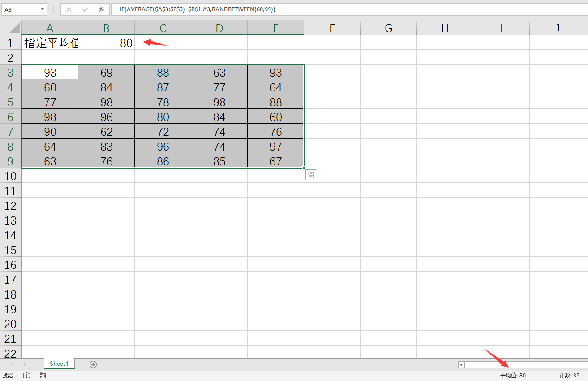The height and width of the screenshot is (381, 588).
Task: Select row 6 header
Action: [11, 117]
